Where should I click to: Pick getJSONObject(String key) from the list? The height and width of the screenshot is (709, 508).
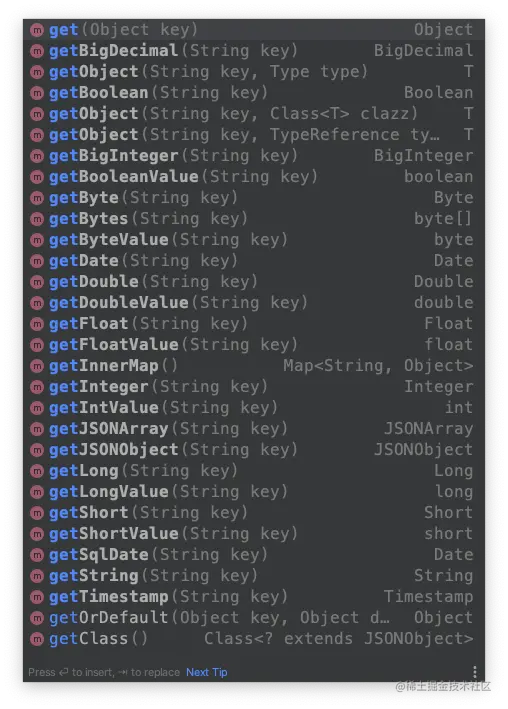tap(254, 449)
